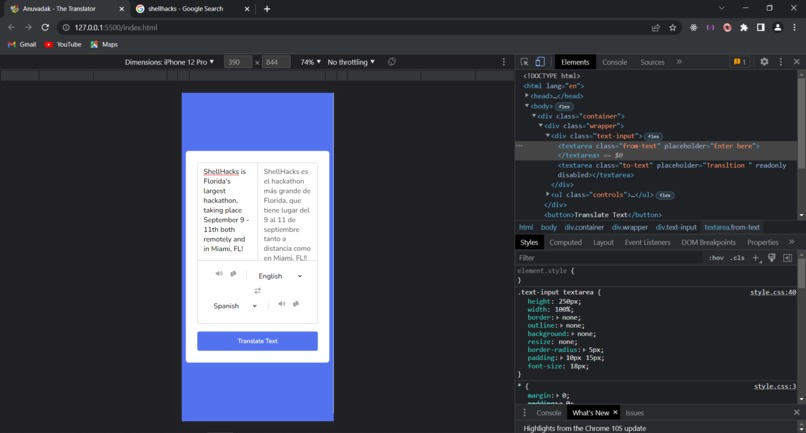Expand the ul class controls node
Image resolution: width=806 pixels, height=433 pixels.
tap(547, 194)
